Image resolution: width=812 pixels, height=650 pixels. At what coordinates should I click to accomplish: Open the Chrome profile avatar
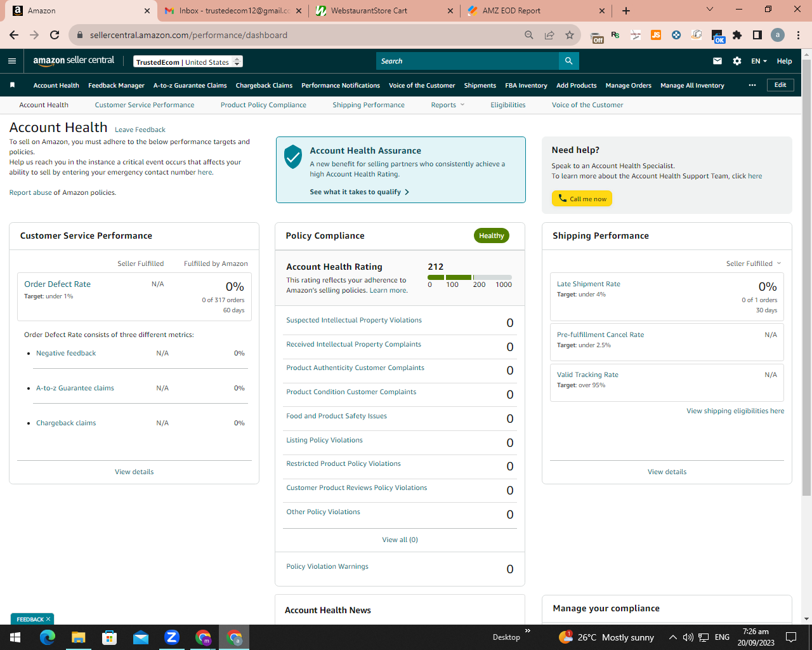pyautogui.click(x=778, y=35)
